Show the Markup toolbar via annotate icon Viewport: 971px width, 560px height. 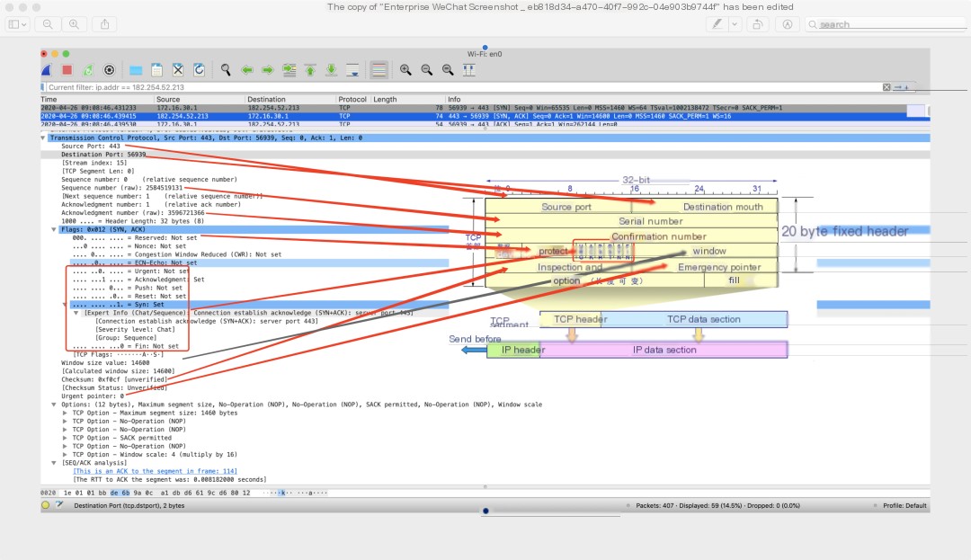click(787, 24)
